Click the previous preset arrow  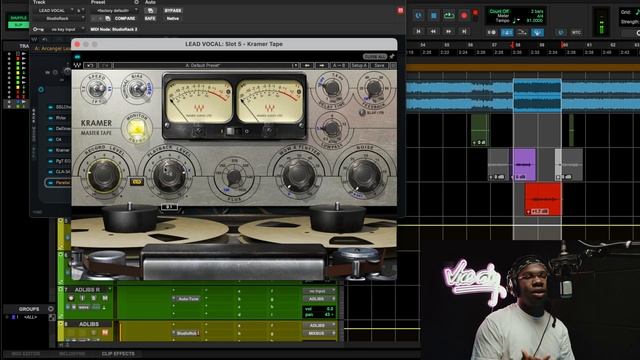(x=307, y=65)
